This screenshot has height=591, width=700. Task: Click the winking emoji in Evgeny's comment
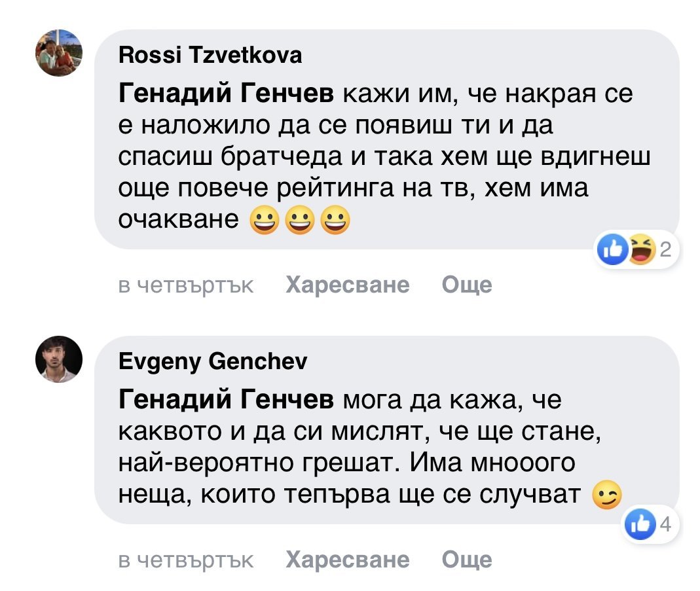(606, 495)
